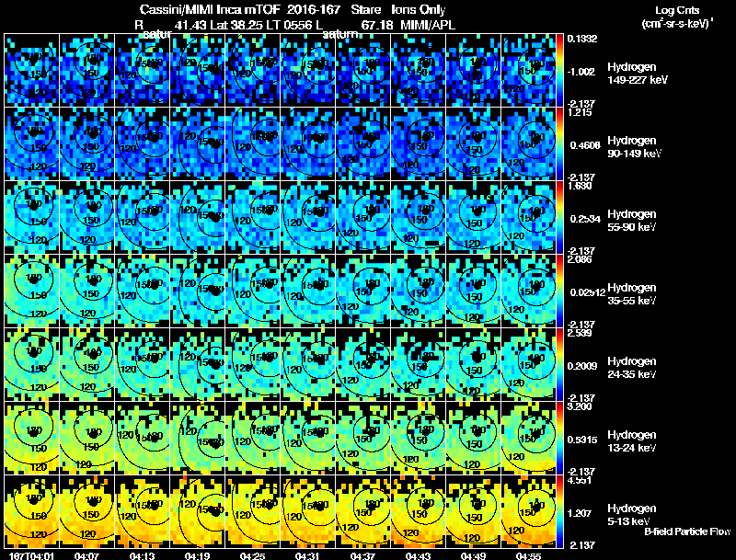Click the '04:37' time label
The image size is (736, 560).
click(362, 555)
